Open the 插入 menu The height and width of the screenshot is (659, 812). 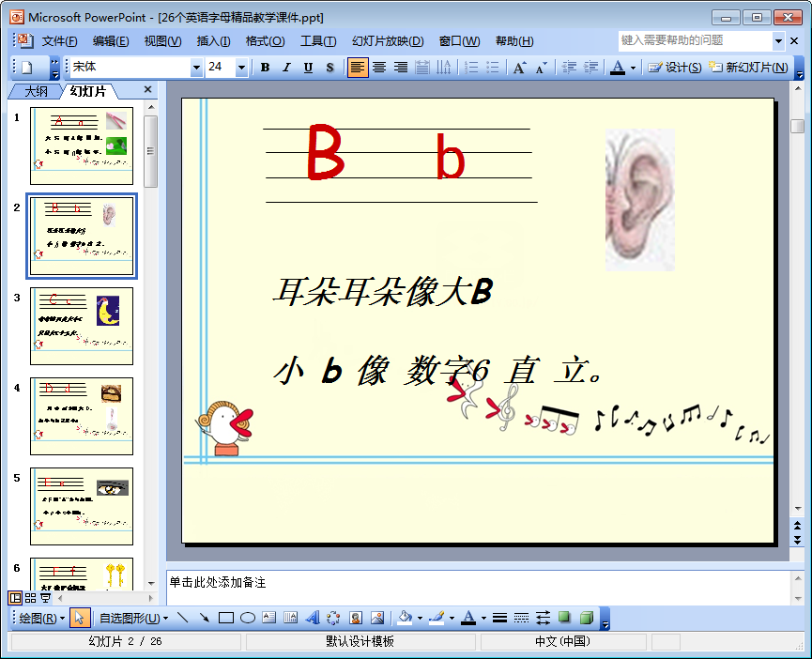point(213,41)
